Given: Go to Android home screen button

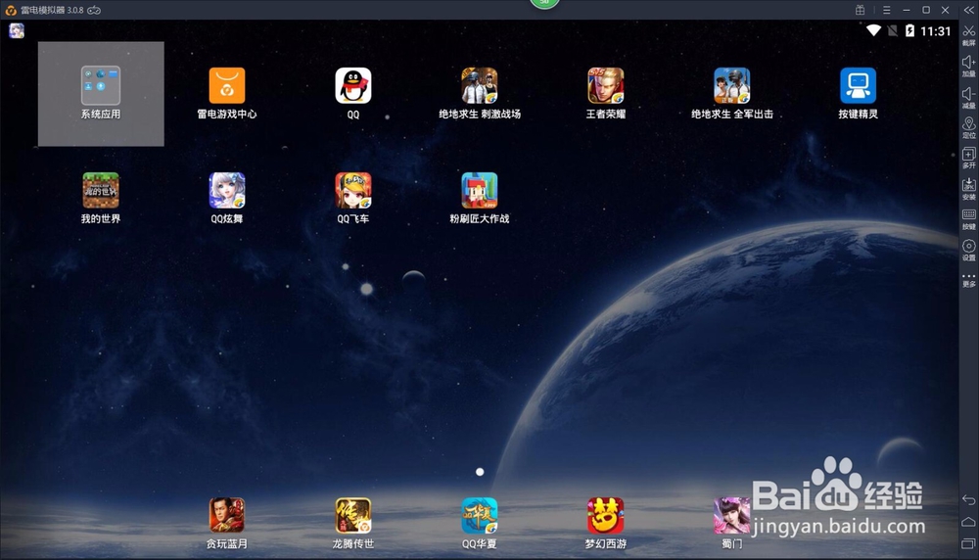Looking at the screenshot, I should [968, 521].
